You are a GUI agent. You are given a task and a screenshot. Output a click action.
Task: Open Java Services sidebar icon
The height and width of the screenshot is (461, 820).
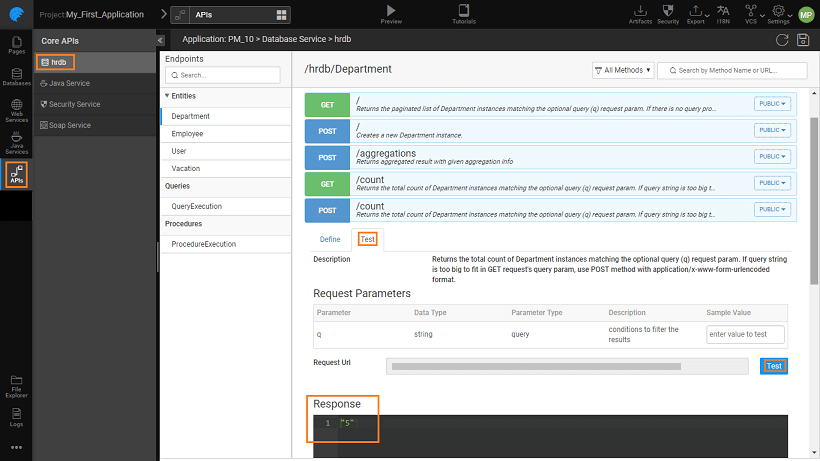click(x=16, y=145)
